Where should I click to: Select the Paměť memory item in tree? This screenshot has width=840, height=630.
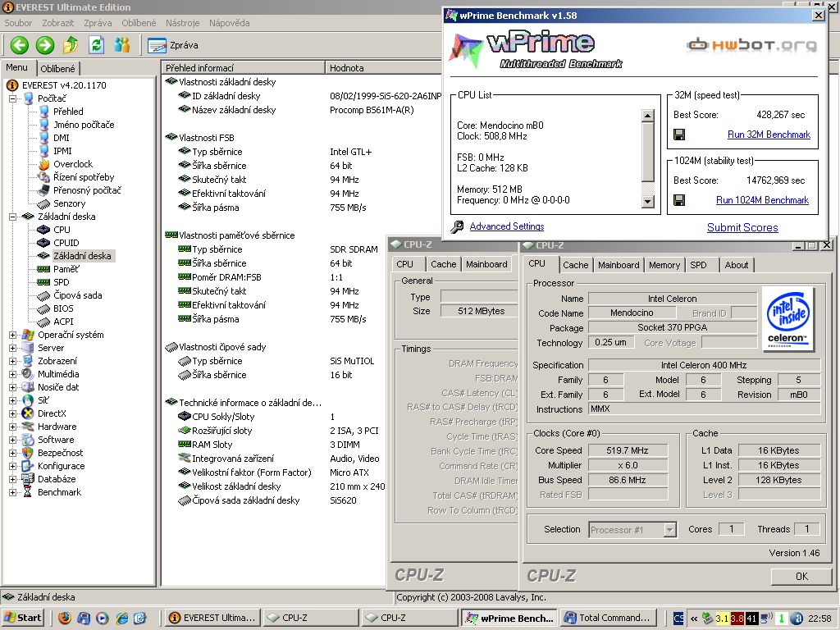click(58, 269)
